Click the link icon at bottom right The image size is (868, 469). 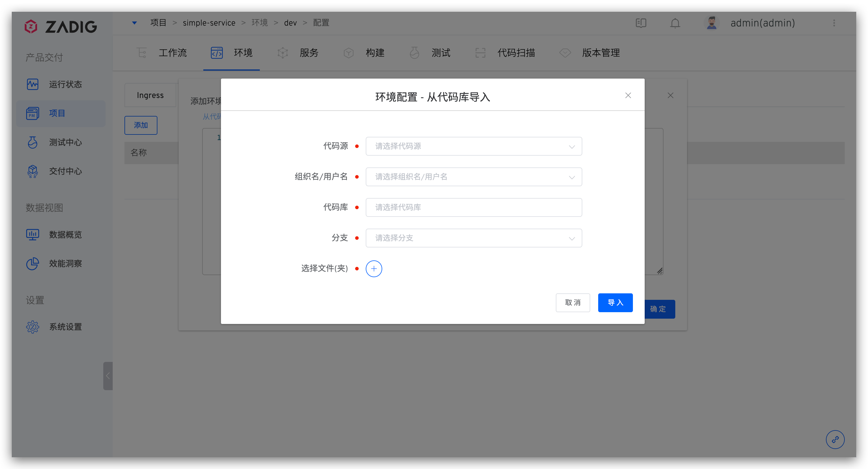(x=835, y=439)
